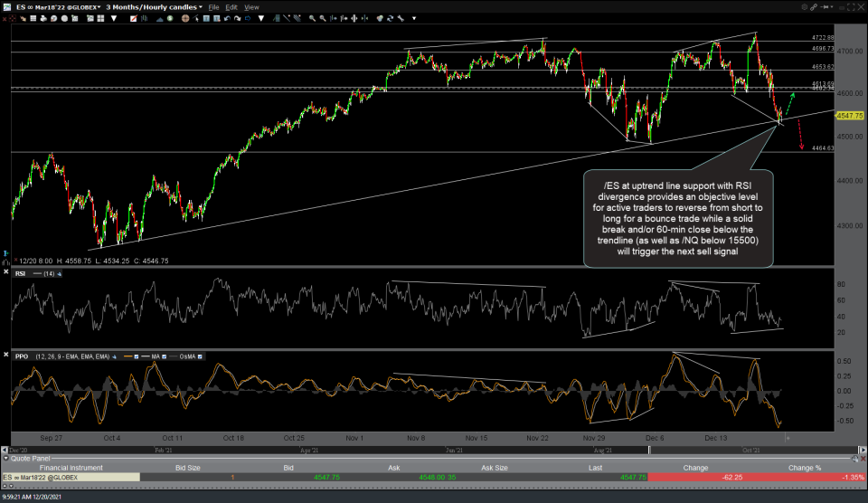Close the Quote Panel with red X
The image size is (868, 503).
tap(863, 459)
